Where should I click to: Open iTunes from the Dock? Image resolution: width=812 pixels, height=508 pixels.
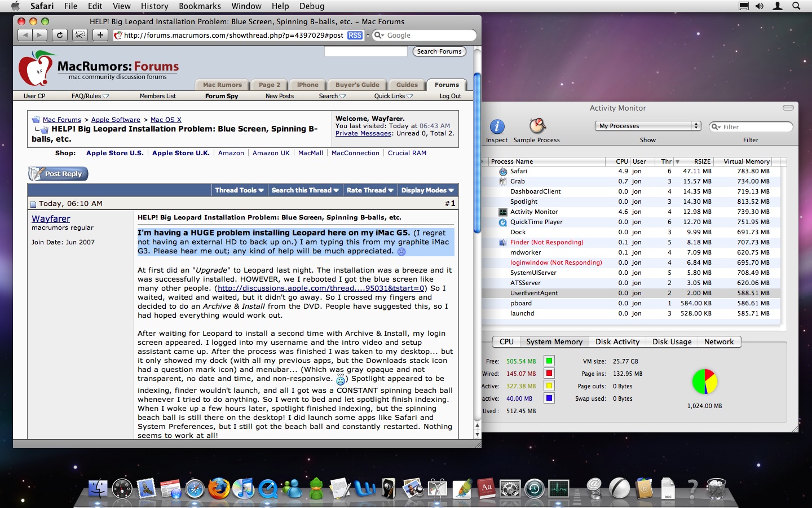click(x=244, y=489)
